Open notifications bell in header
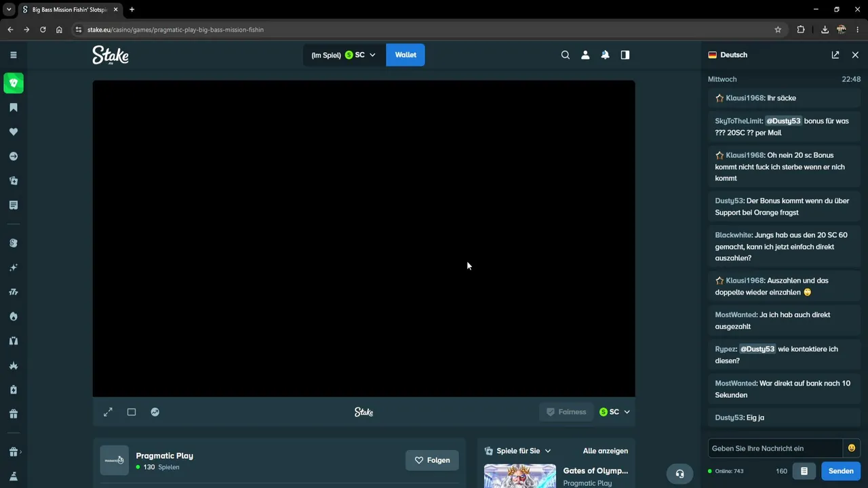868x488 pixels. [605, 55]
